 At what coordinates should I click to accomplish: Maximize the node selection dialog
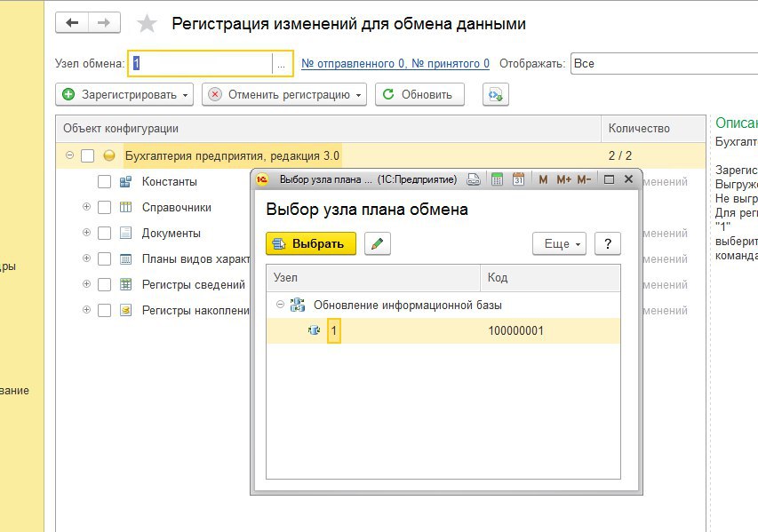tap(609, 179)
